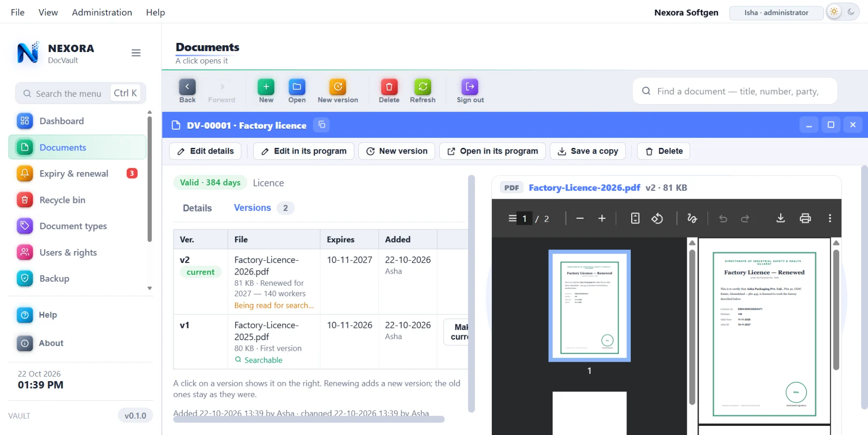Click the PDF page number field
The width and height of the screenshot is (868, 435).
[525, 219]
